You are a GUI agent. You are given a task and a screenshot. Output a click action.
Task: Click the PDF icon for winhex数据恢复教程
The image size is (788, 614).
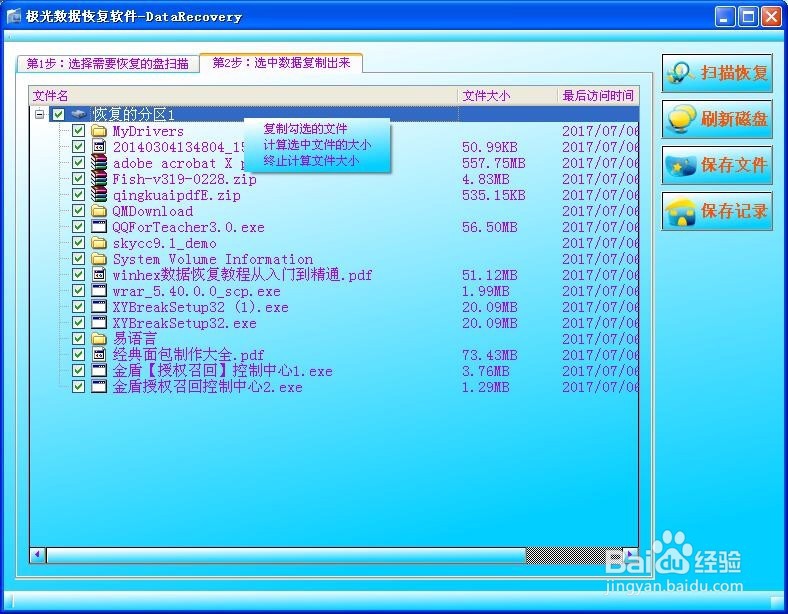point(99,275)
